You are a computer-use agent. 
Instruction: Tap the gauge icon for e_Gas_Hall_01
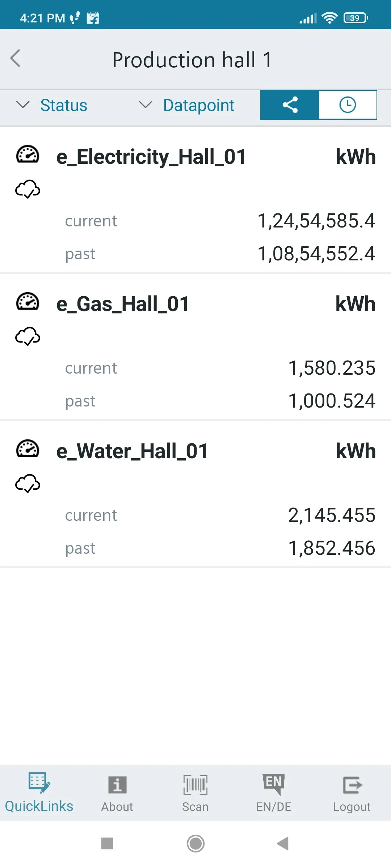click(28, 302)
